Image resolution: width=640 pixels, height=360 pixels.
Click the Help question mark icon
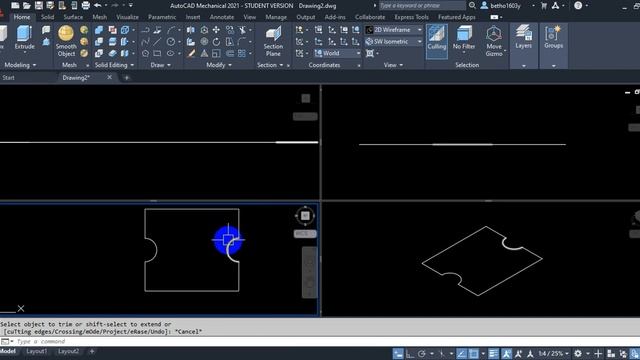tap(578, 6)
